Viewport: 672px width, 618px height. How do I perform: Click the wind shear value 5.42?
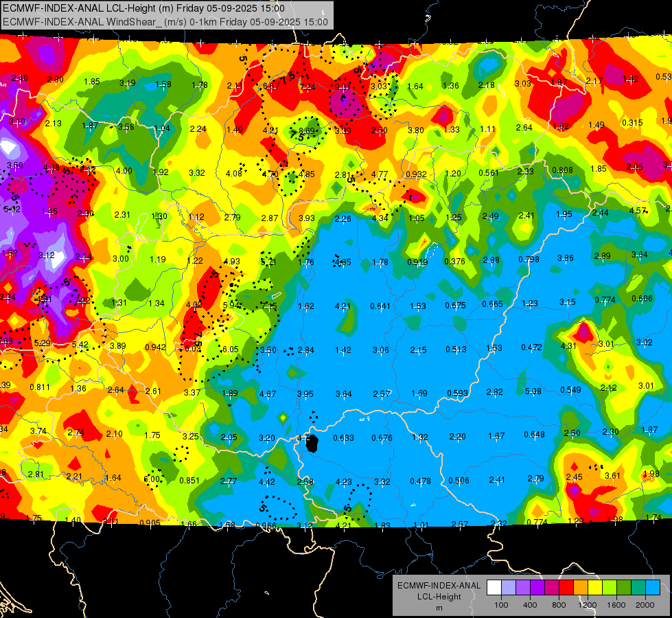(80, 345)
